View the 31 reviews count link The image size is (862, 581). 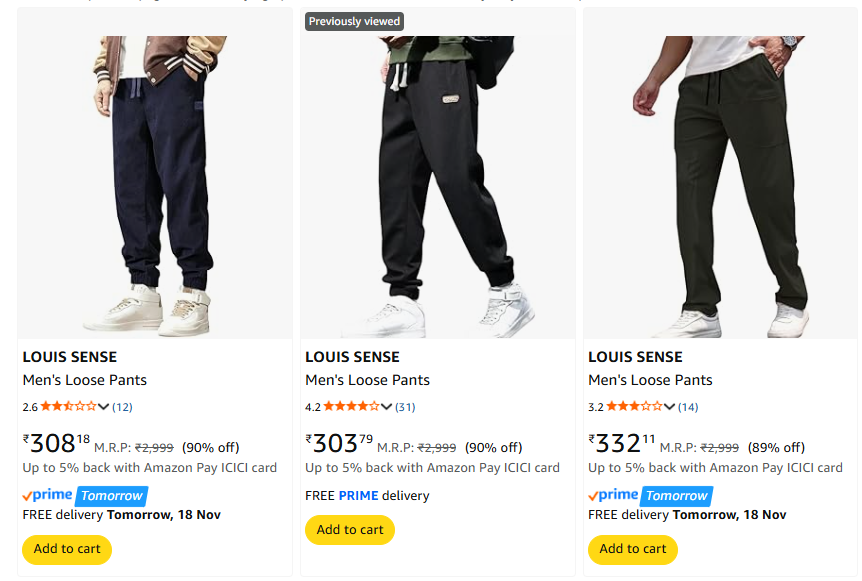coord(405,407)
